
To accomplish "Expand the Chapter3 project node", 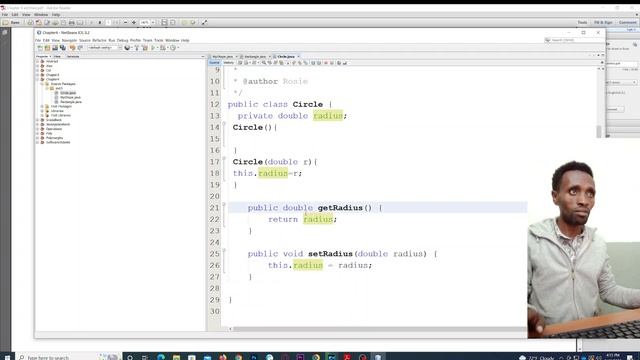I will pos(38,75).
